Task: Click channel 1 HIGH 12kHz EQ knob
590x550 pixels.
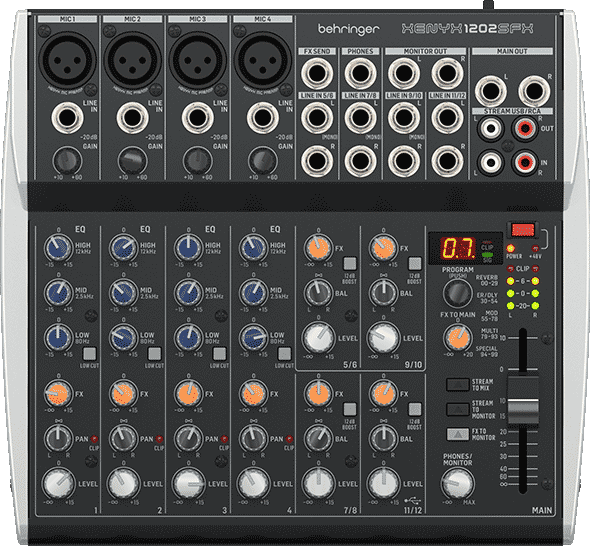Action: pos(58,248)
